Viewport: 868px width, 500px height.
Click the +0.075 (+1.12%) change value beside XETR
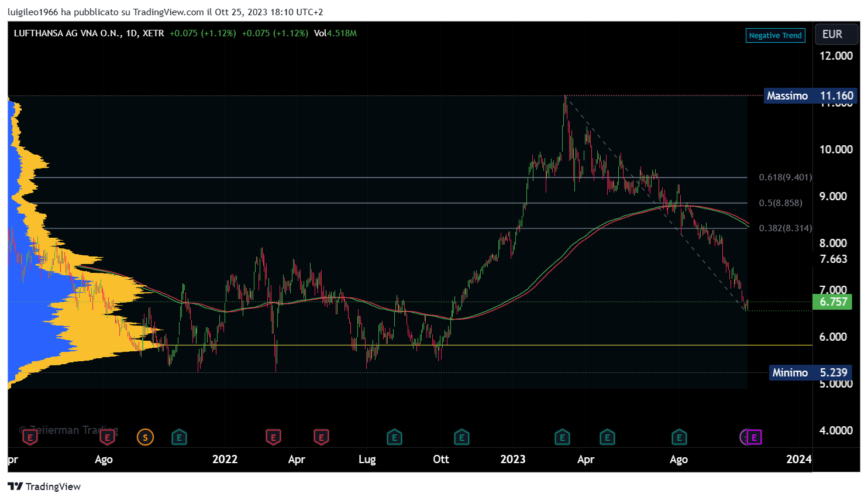(x=203, y=33)
